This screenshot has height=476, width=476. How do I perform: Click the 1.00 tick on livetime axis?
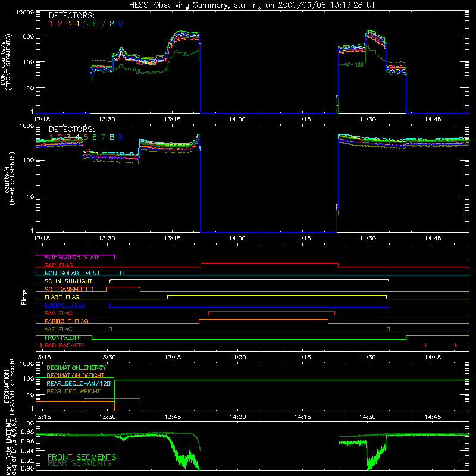[28, 424]
